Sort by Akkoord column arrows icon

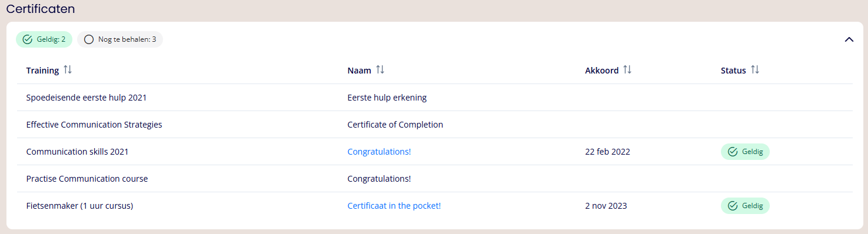(x=627, y=70)
